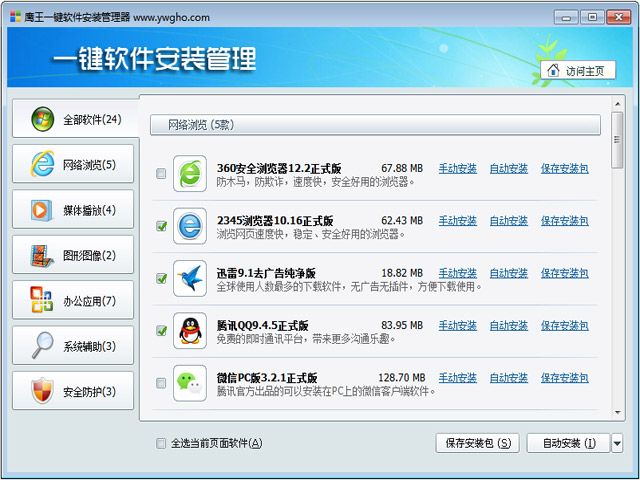Viewport: 640px width, 480px height.
Task: Click 自动安装 link for 迅雷9.1
Action: point(509,273)
